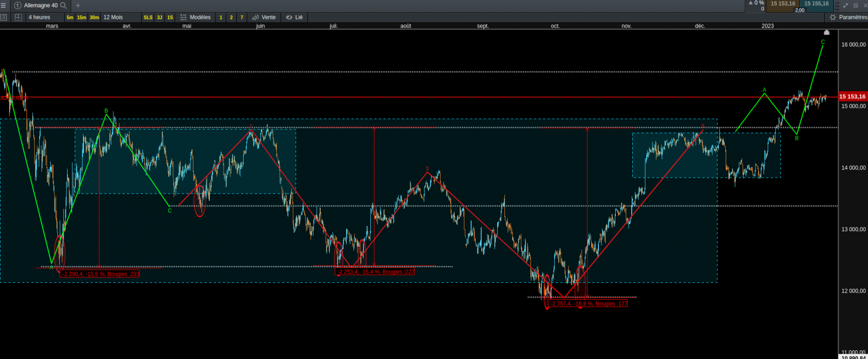Open the hamburger menu at top-left
This screenshot has width=868, height=359.
click(3, 5)
